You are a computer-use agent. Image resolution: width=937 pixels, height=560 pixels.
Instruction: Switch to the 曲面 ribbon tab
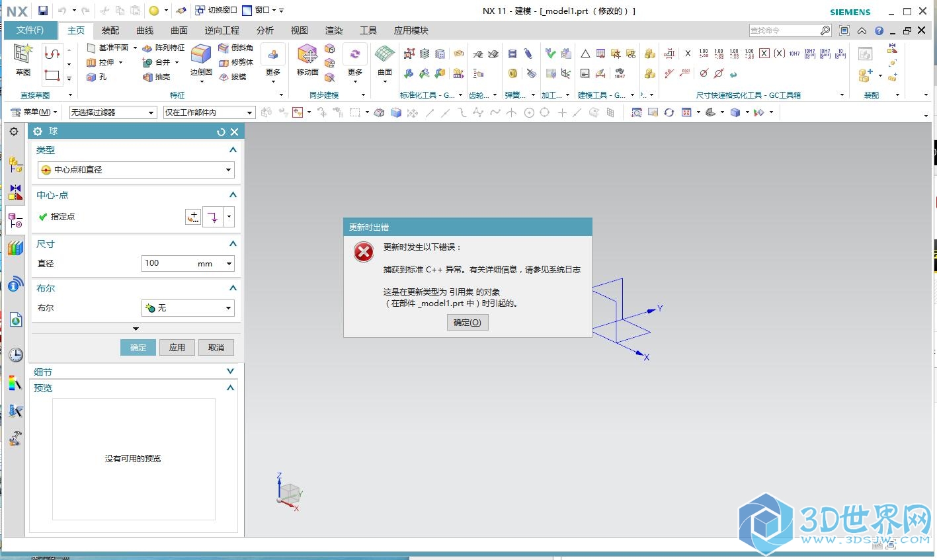(x=179, y=30)
